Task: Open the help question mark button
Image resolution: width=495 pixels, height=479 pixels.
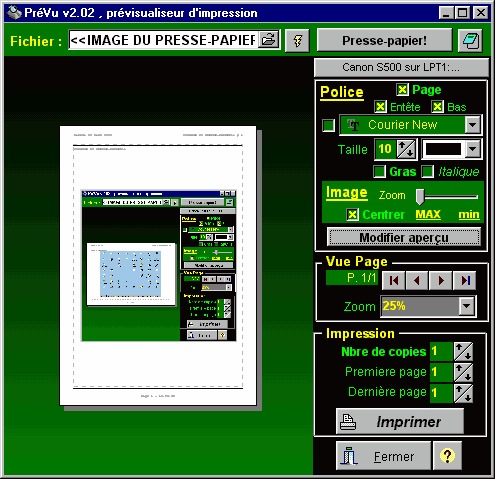Action: (447, 455)
